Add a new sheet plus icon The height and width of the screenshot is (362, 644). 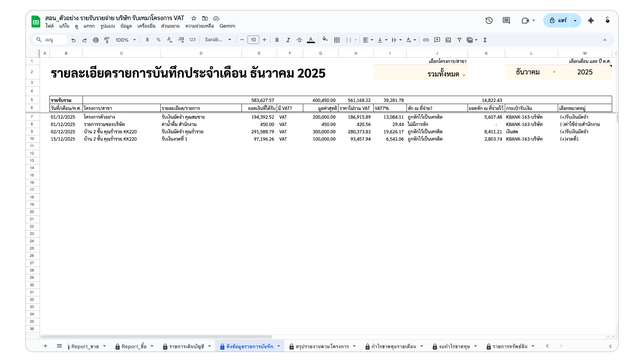(46, 346)
